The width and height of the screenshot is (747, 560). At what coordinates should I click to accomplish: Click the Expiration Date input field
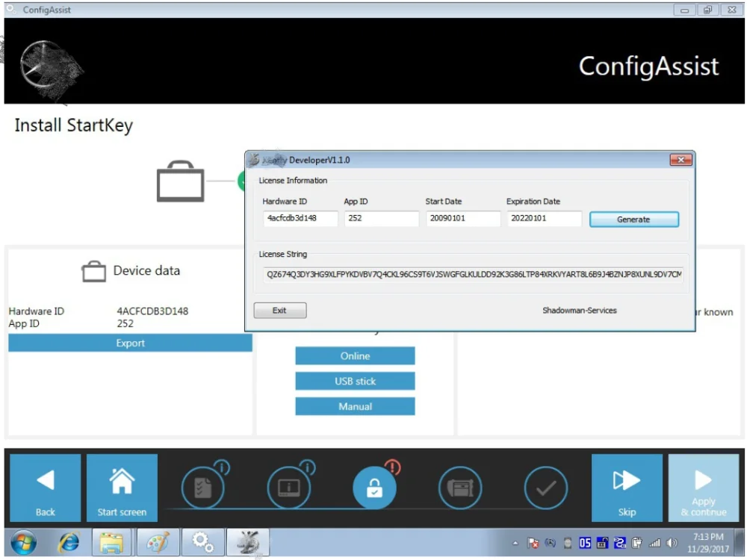point(545,219)
